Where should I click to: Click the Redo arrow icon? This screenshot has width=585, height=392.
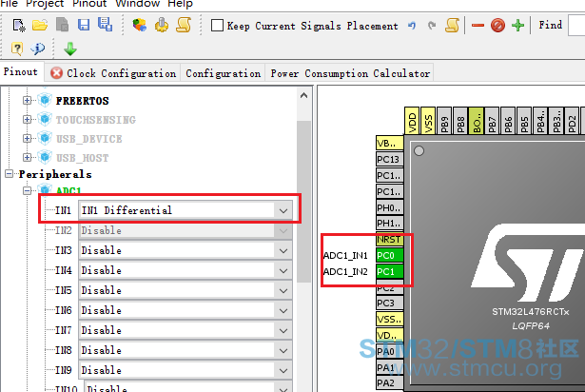tap(432, 26)
